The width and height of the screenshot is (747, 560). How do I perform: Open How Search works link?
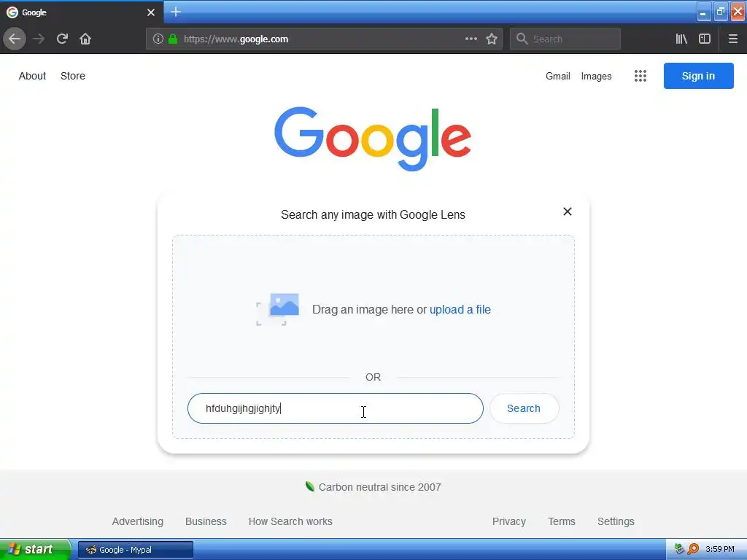pyautogui.click(x=290, y=521)
